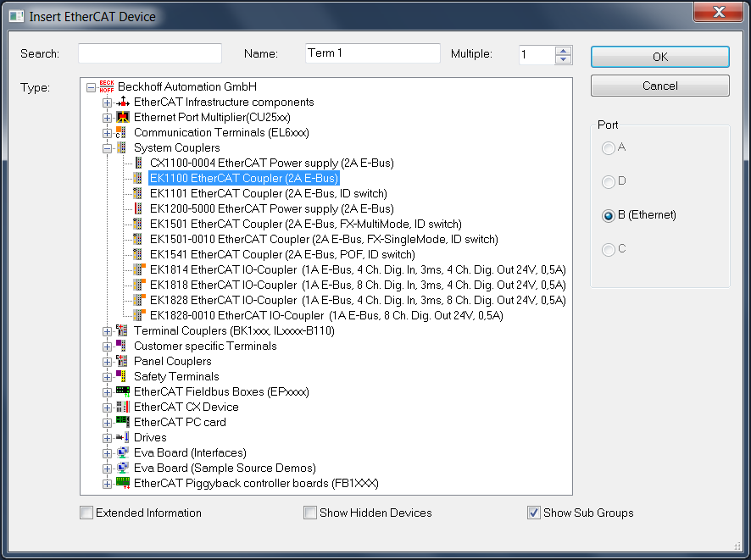Click the Beckhoff Automation GmbH logo icon
The height and width of the screenshot is (560, 751).
[x=106, y=86]
